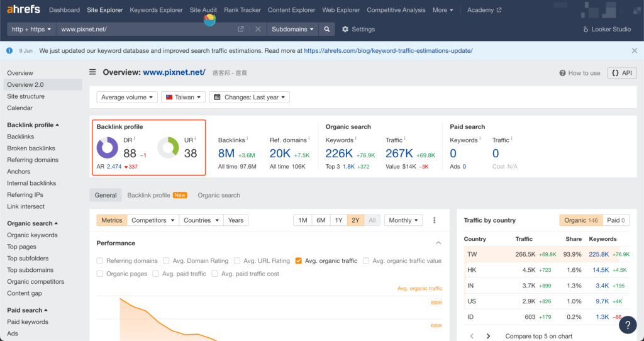The height and width of the screenshot is (341, 644).
Task: Open Competitors dropdown
Action: point(153,220)
